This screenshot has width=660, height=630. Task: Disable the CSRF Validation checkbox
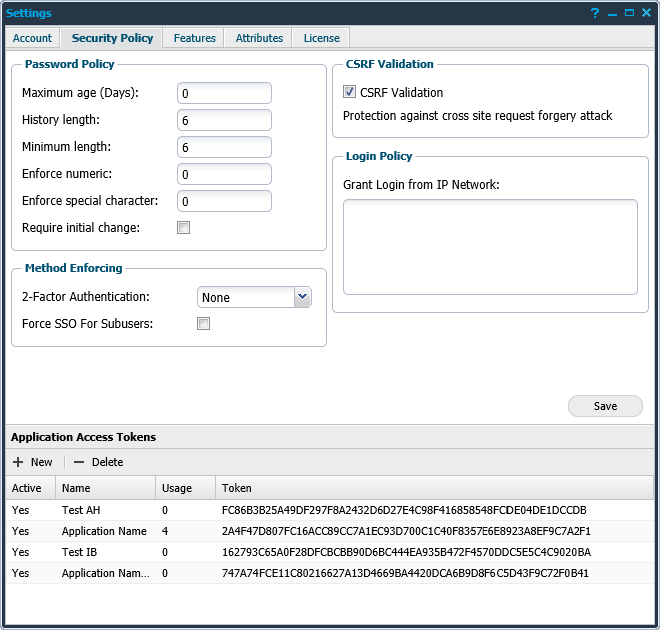pos(350,92)
